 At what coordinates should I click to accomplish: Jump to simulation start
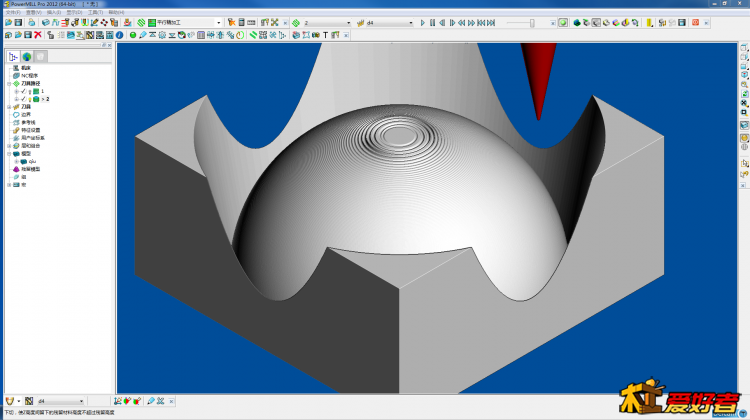click(x=482, y=22)
